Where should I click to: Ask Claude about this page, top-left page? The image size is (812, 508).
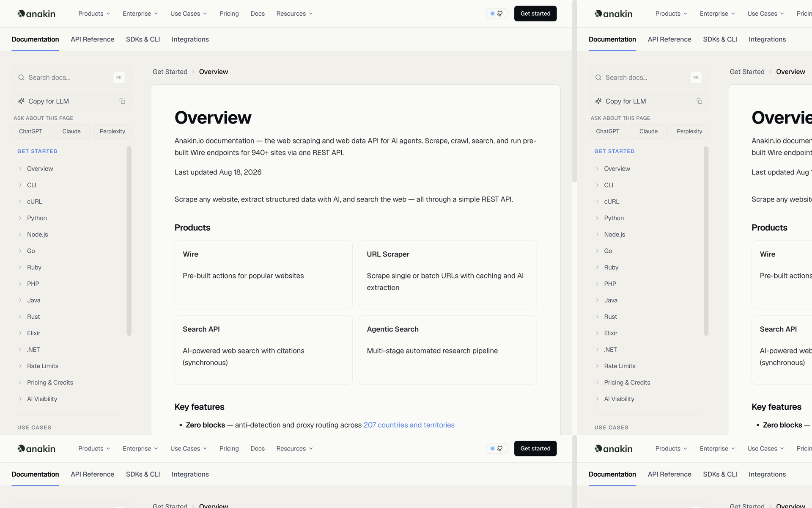pyautogui.click(x=71, y=131)
